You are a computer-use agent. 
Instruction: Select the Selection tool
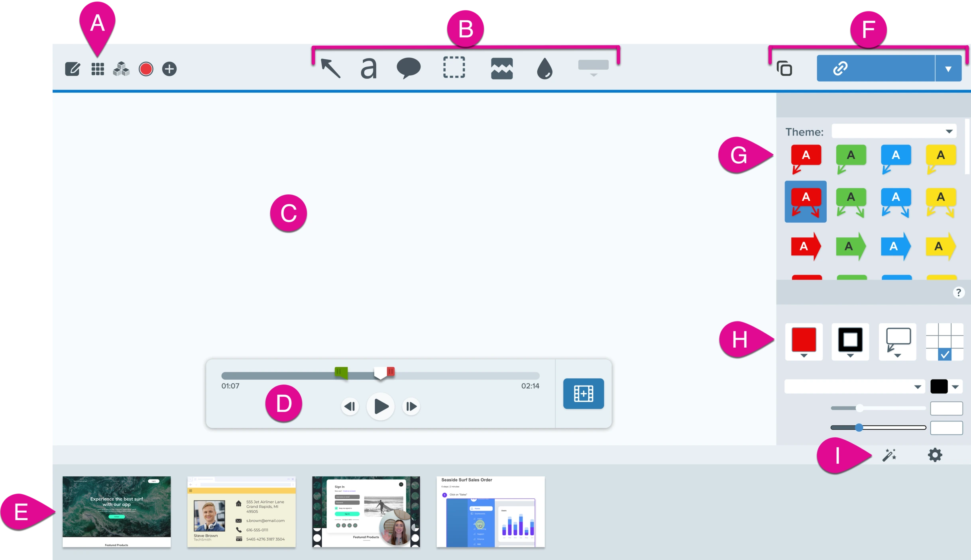454,68
